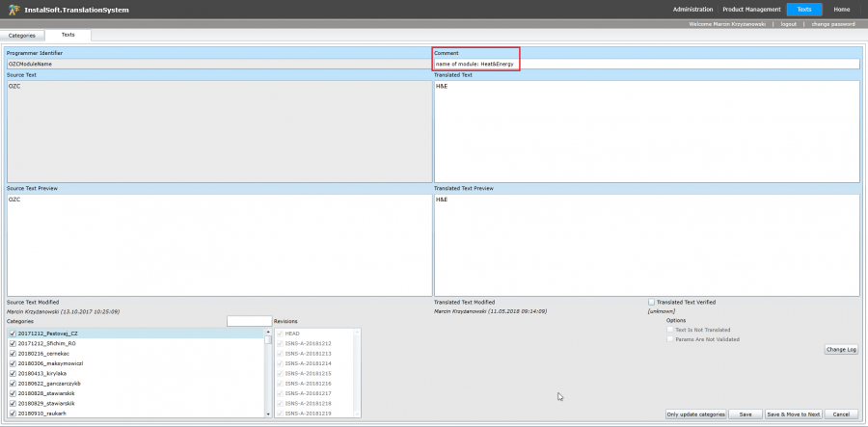Go to the Home menu item
This screenshot has height=427, width=868.
[x=841, y=10]
